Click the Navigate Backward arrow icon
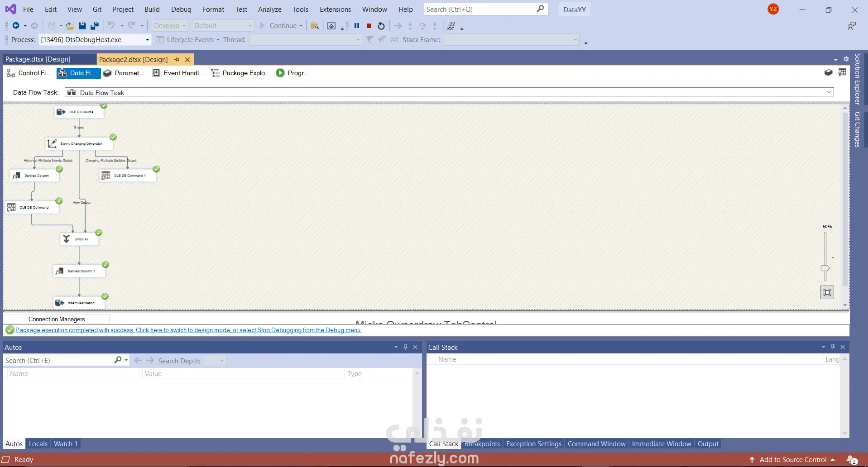 16,26
